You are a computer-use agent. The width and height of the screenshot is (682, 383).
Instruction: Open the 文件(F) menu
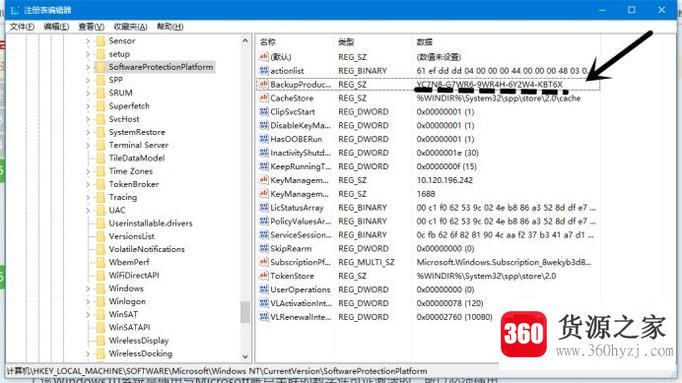pos(22,27)
